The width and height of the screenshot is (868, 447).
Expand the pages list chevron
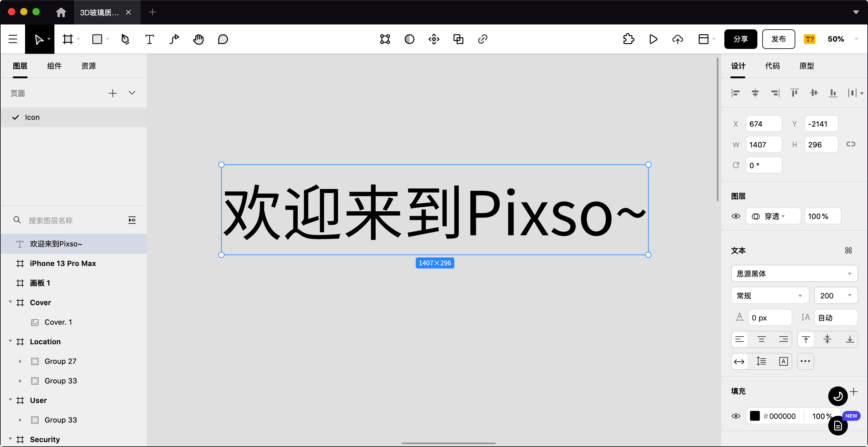click(132, 93)
